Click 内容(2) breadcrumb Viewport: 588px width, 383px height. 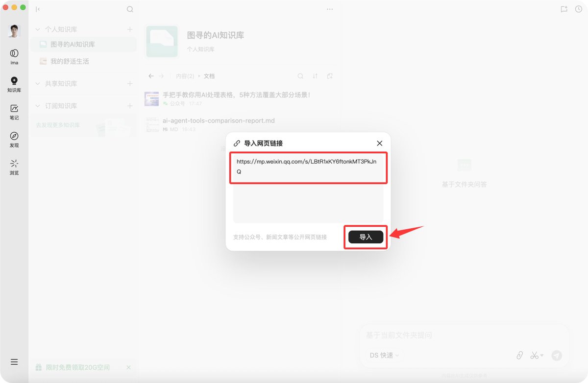(185, 76)
